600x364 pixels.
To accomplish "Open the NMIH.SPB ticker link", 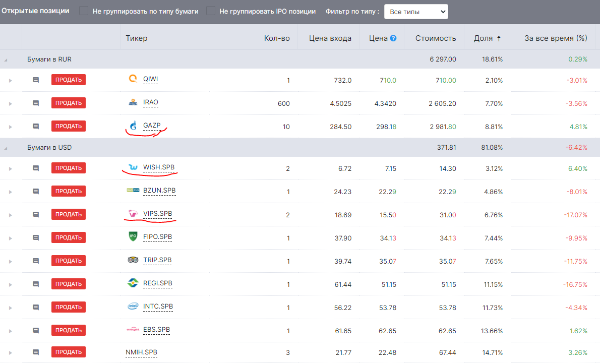I will click(x=141, y=352).
